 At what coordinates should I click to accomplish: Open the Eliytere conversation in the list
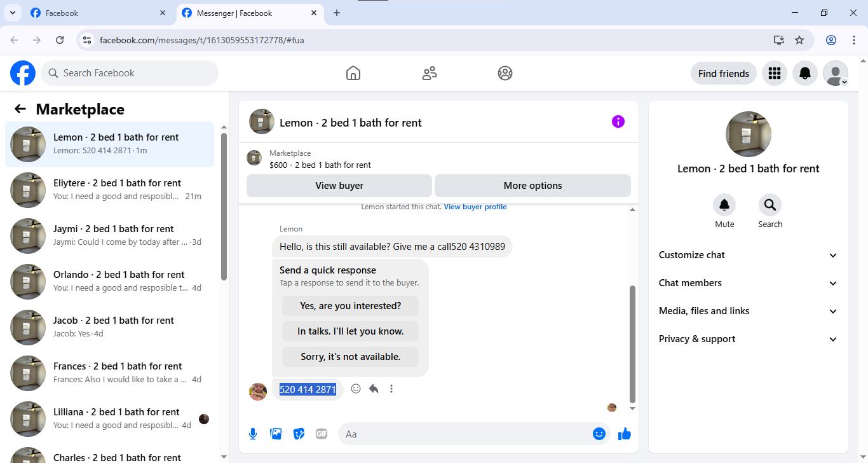point(110,190)
